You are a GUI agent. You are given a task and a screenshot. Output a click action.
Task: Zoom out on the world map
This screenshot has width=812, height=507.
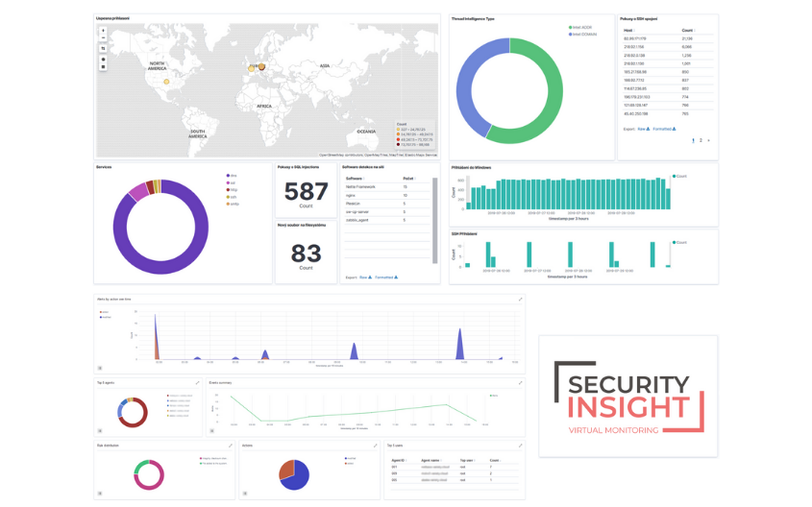(x=103, y=37)
